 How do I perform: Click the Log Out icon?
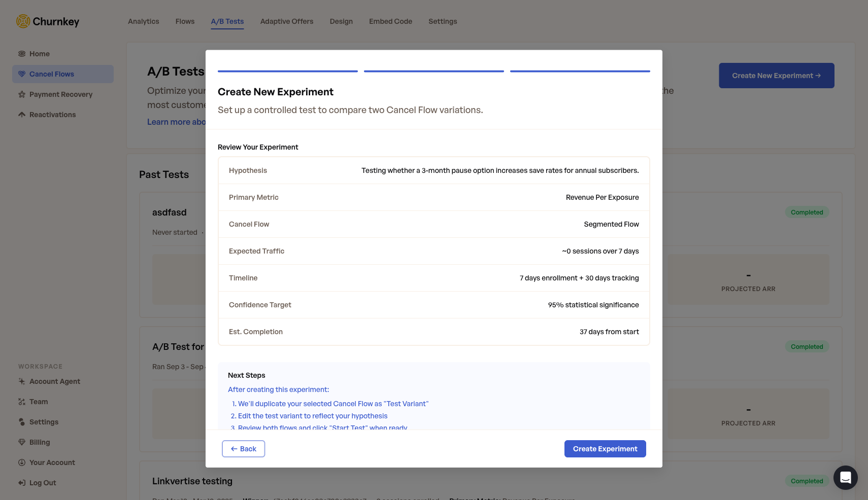21,482
